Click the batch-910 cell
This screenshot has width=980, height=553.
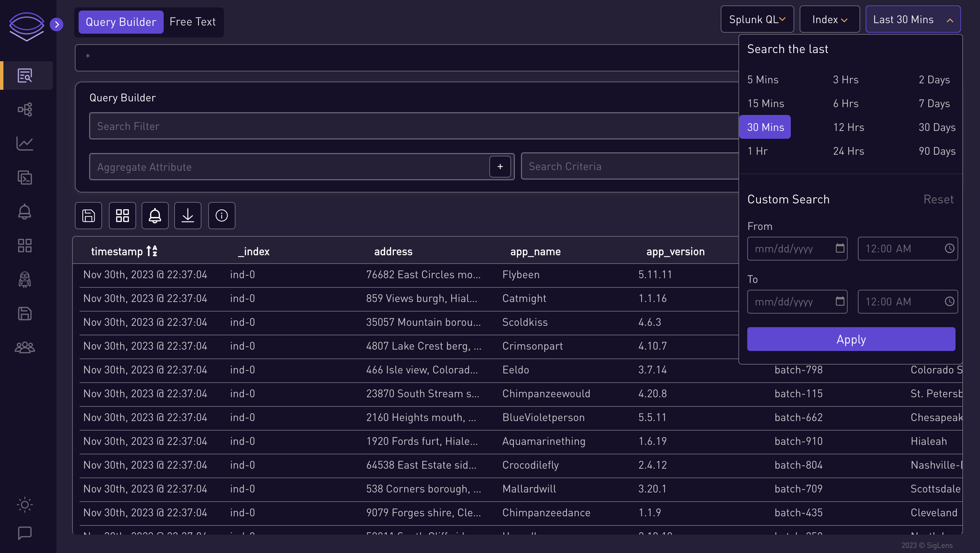tap(799, 441)
